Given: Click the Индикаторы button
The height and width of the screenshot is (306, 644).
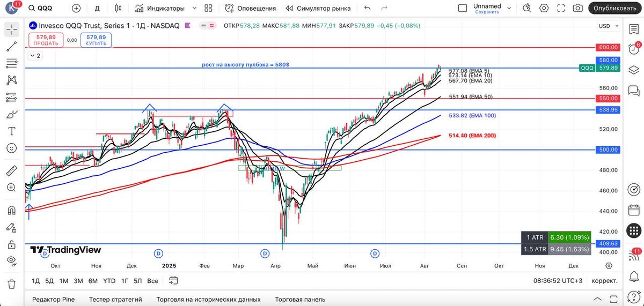Looking at the screenshot, I should [x=160, y=8].
